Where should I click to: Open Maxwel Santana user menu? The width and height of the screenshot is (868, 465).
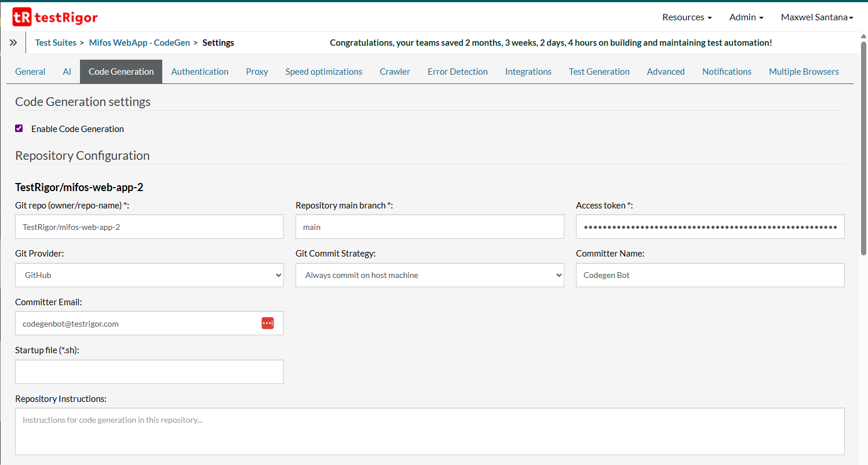click(816, 17)
